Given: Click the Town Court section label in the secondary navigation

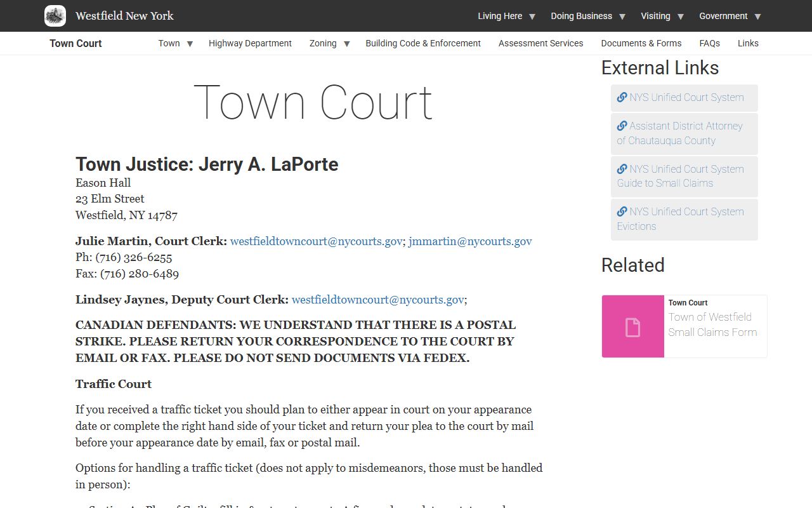Looking at the screenshot, I should pyautogui.click(x=75, y=43).
